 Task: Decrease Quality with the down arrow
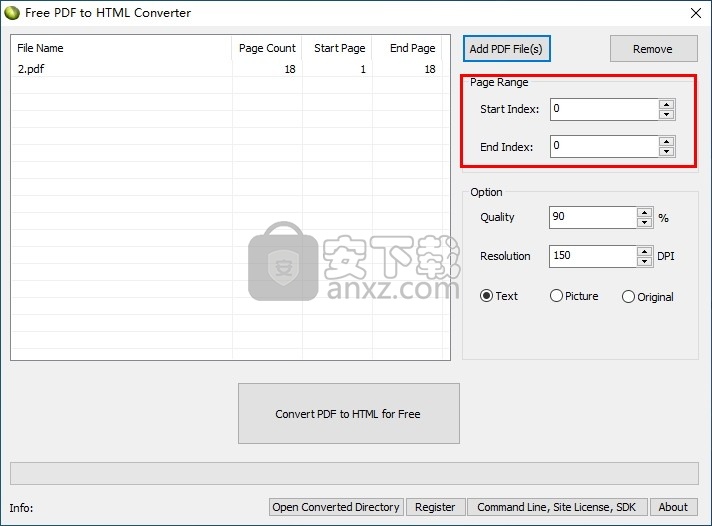pos(645,222)
